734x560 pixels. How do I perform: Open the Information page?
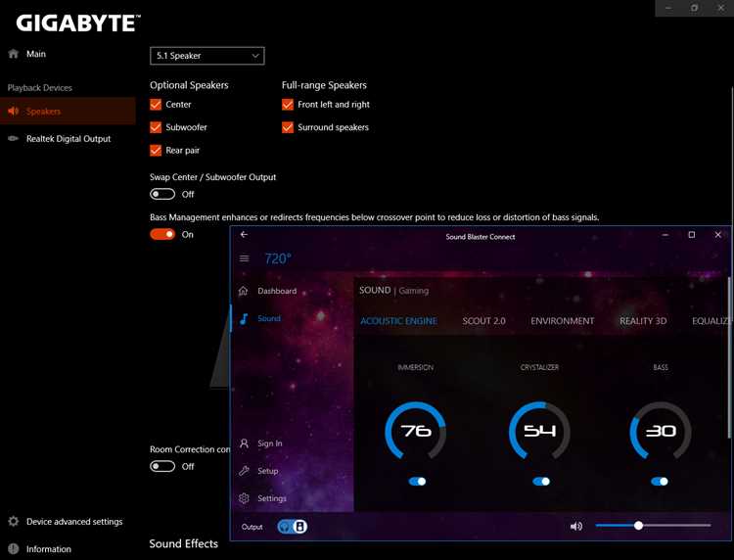point(49,549)
